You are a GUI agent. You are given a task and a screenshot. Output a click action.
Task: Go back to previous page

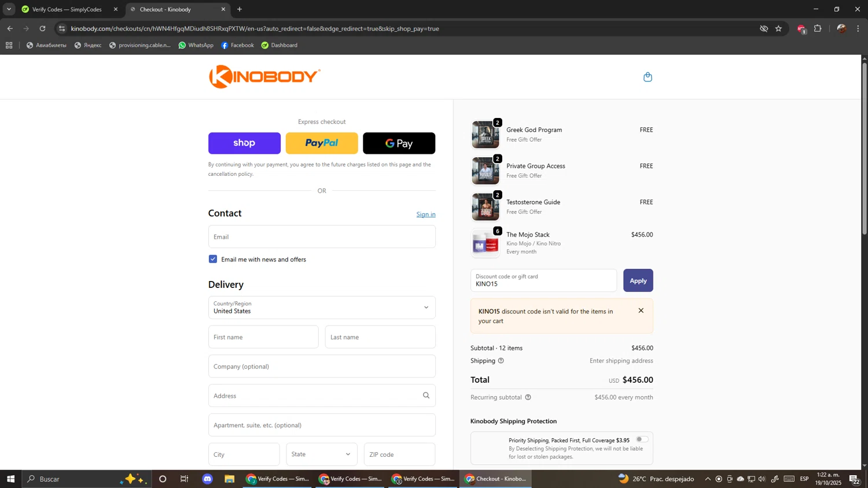click(x=10, y=28)
